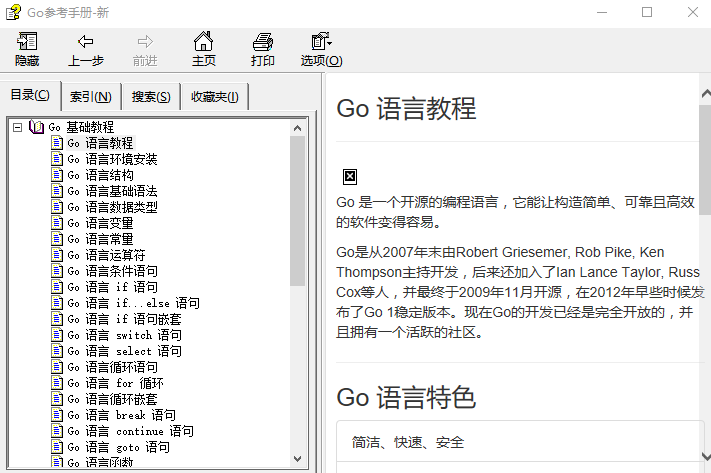711x473 pixels.
Task: Click the book icon beside Go 基础教程
Action: point(37,128)
